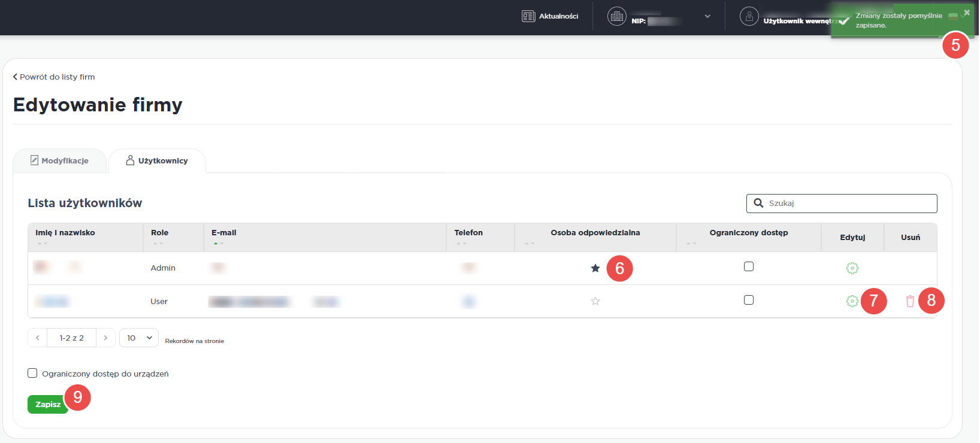Expand the NIP company selector dropdown
The image size is (980, 443).
tap(707, 16)
